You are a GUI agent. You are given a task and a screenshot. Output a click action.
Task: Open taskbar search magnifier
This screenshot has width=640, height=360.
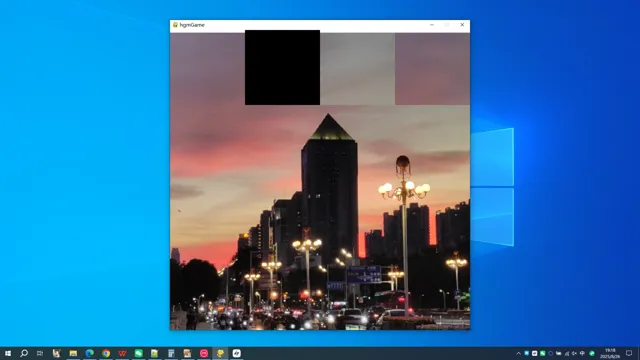tap(24, 353)
